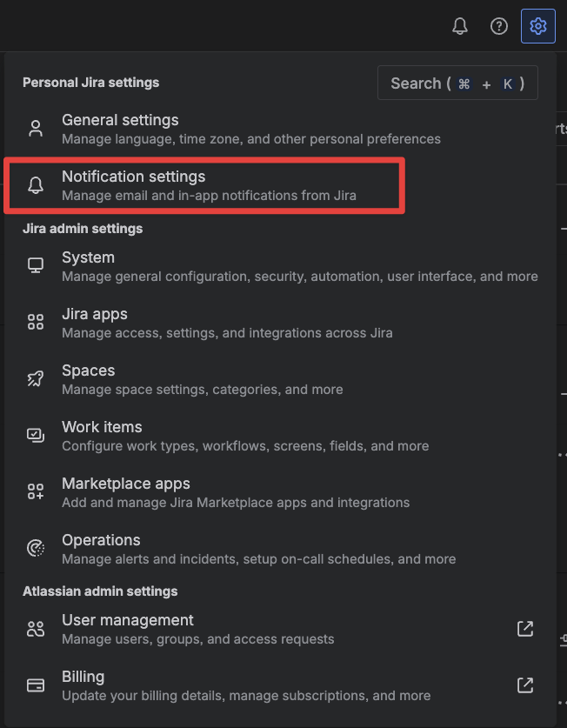Open User management external link arrow
The image size is (567, 728).
(x=525, y=628)
